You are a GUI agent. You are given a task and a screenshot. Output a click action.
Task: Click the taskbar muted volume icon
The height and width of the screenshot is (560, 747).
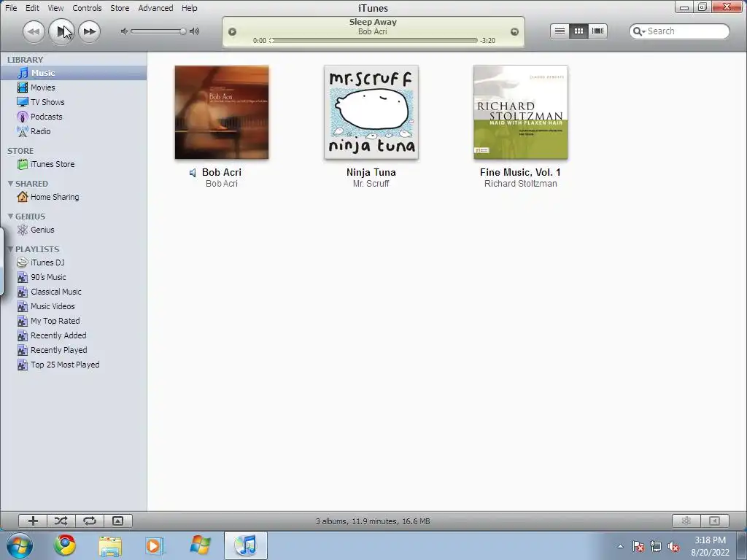point(673,547)
